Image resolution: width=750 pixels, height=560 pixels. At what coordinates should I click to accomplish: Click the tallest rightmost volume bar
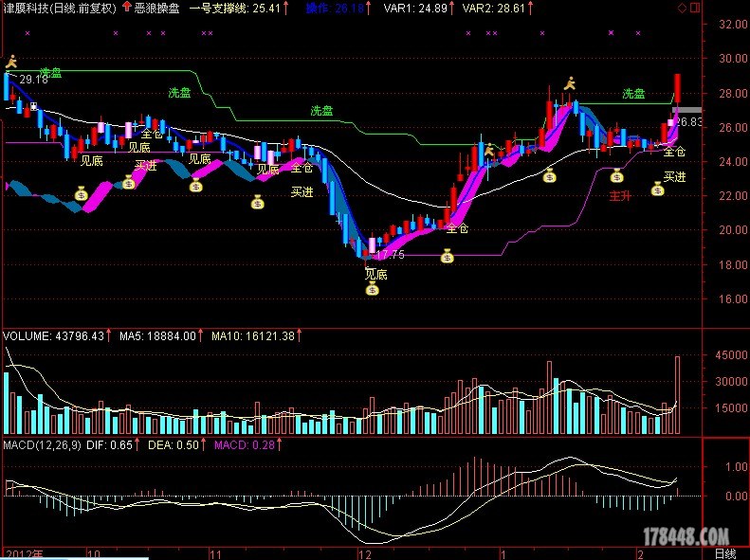677,395
